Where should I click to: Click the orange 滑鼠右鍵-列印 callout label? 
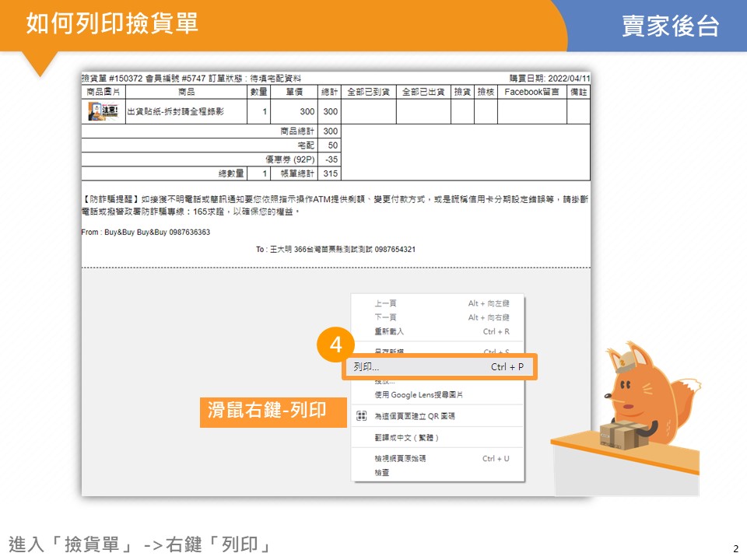267,410
